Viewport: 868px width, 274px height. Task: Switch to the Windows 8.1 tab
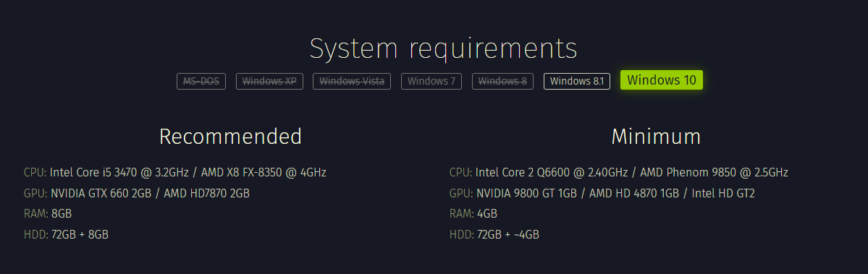click(577, 81)
